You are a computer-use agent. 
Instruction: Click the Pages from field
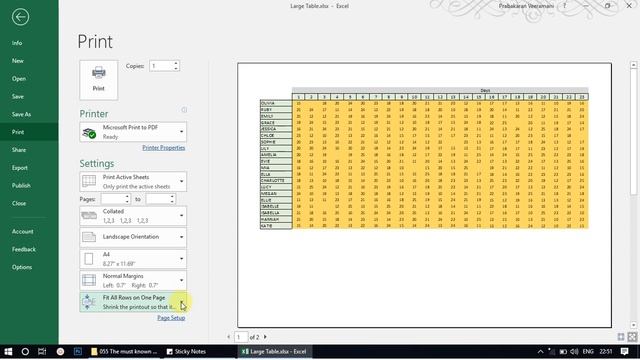[113, 199]
